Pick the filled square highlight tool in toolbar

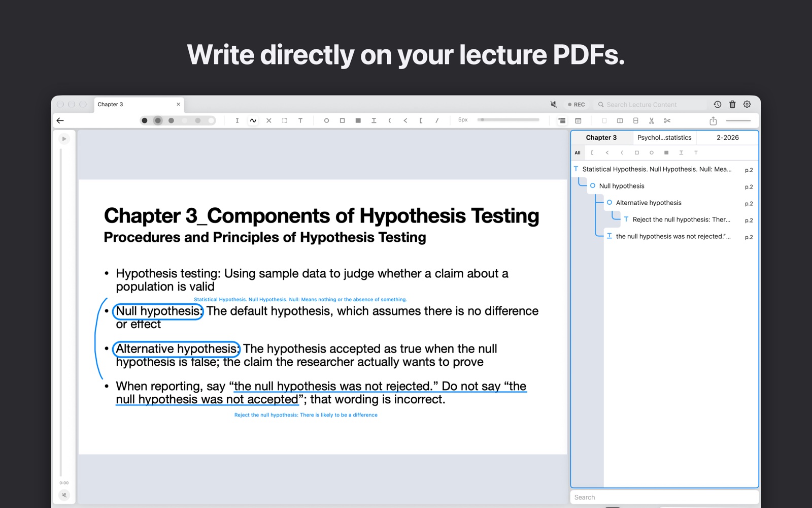pyautogui.click(x=358, y=120)
